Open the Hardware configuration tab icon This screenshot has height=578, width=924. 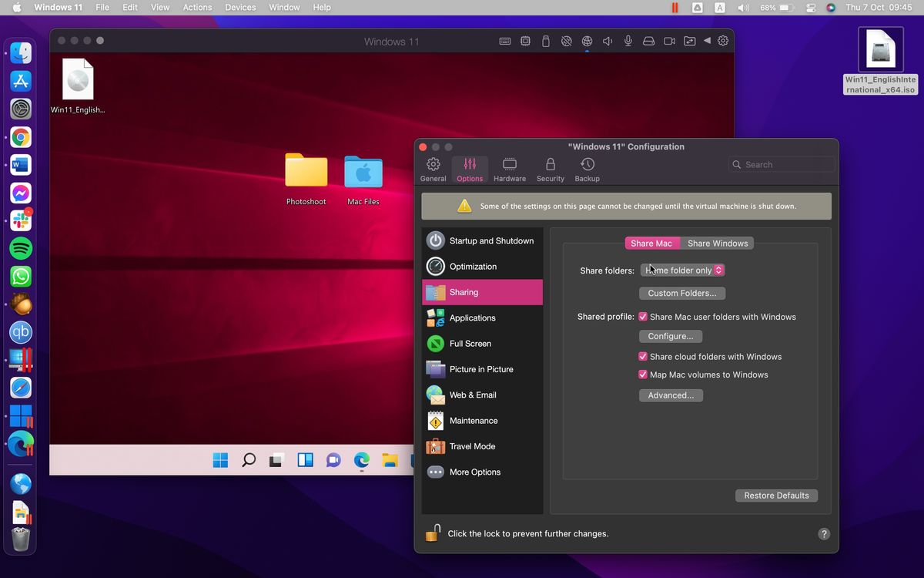509,168
